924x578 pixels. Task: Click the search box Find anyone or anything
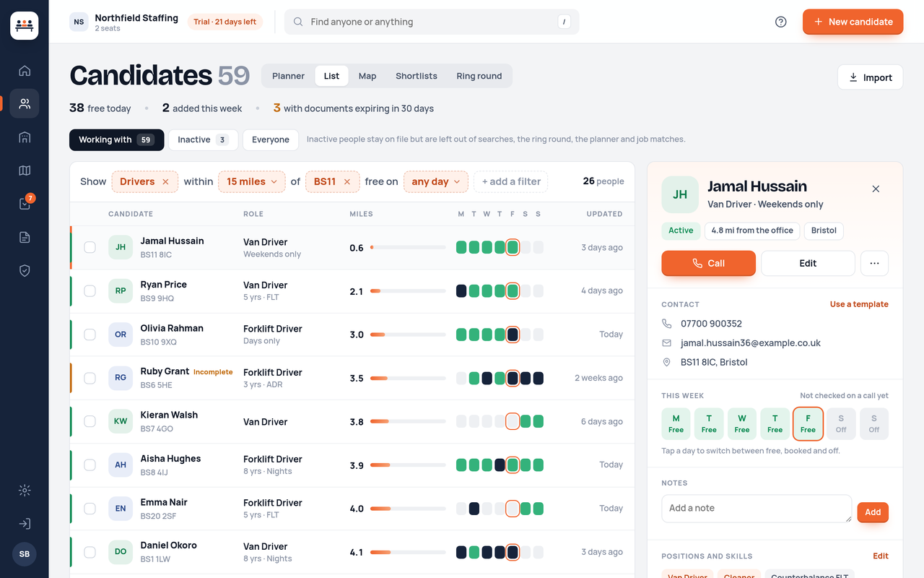(x=432, y=22)
